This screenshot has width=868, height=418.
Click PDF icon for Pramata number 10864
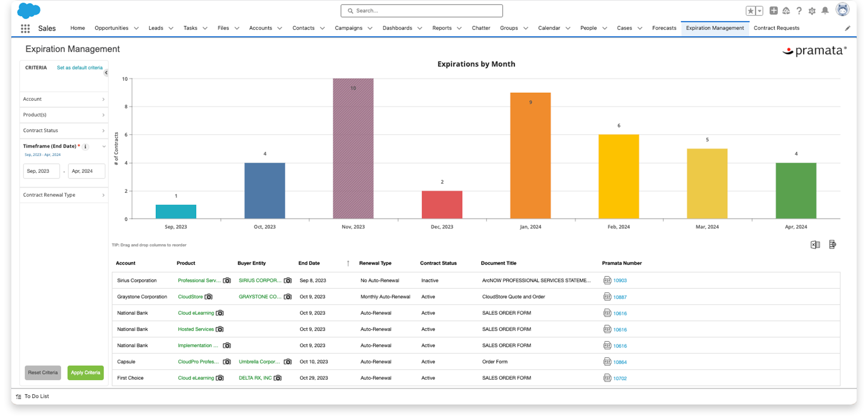[x=607, y=362]
